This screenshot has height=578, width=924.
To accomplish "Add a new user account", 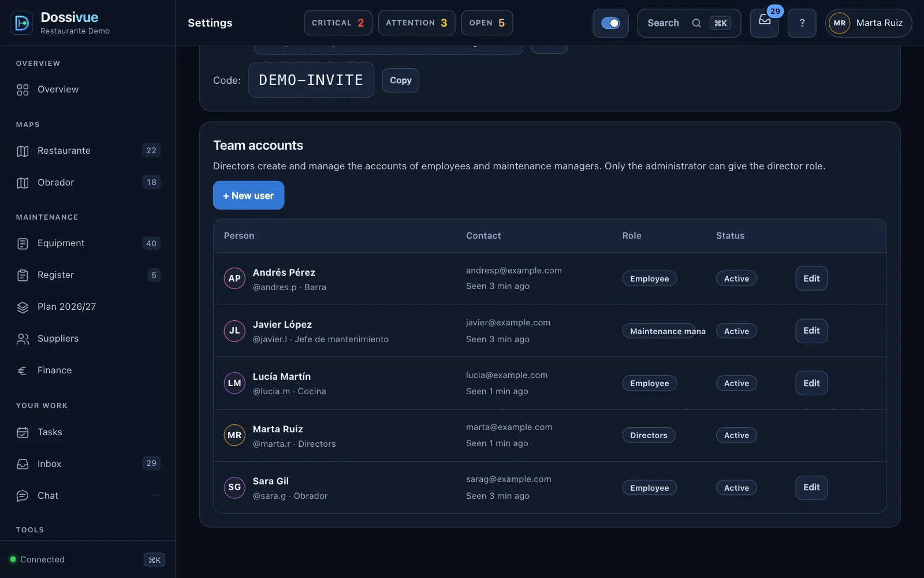I will [248, 195].
